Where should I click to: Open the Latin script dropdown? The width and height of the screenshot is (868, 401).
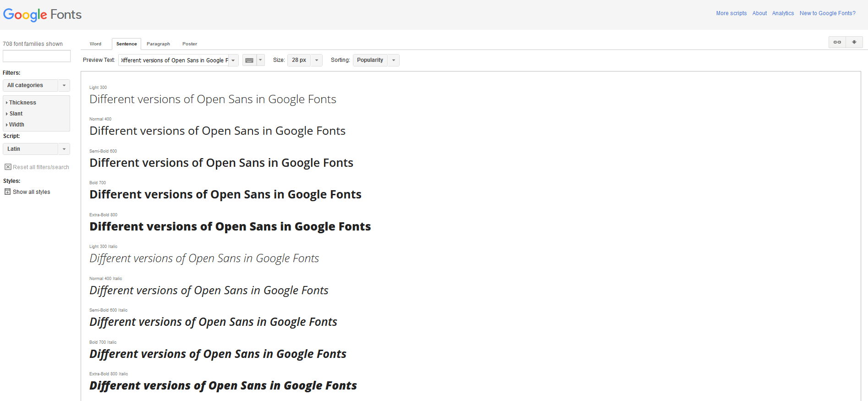(36, 149)
